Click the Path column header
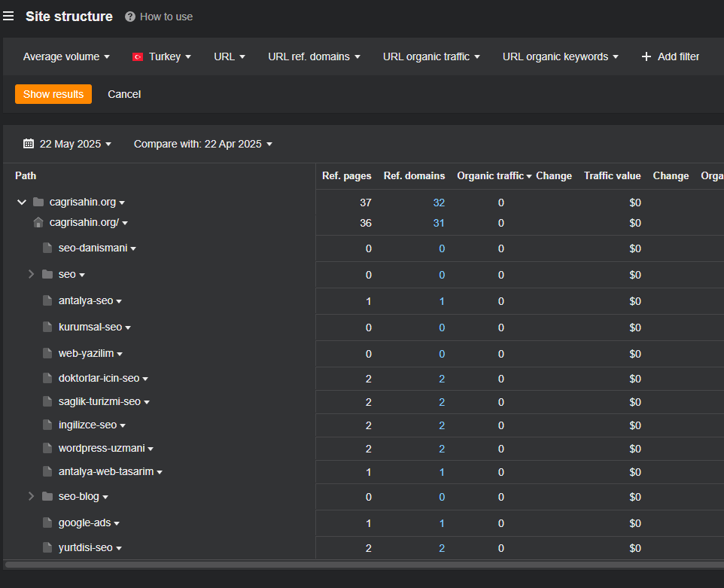The height and width of the screenshot is (588, 724). [26, 176]
